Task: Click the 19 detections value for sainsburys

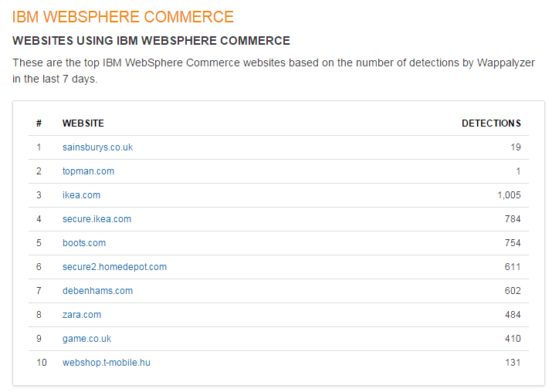Action: [x=516, y=147]
